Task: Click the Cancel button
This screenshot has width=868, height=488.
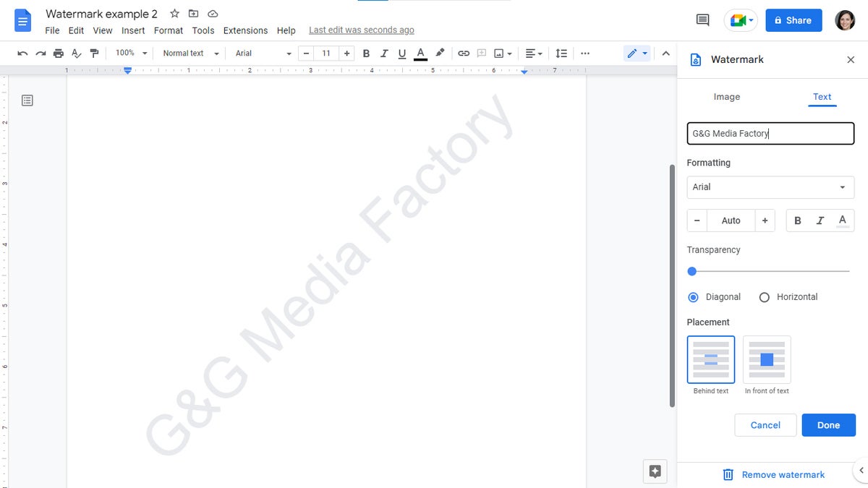Action: pyautogui.click(x=765, y=425)
